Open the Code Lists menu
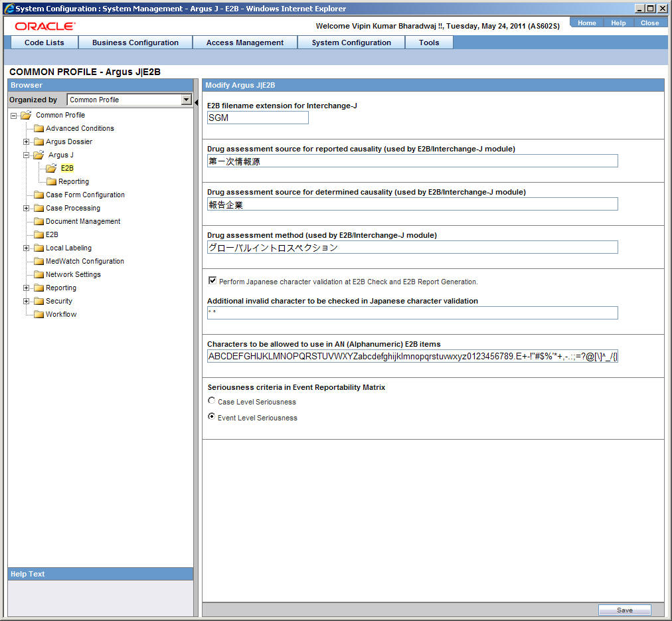672x621 pixels. click(x=44, y=43)
